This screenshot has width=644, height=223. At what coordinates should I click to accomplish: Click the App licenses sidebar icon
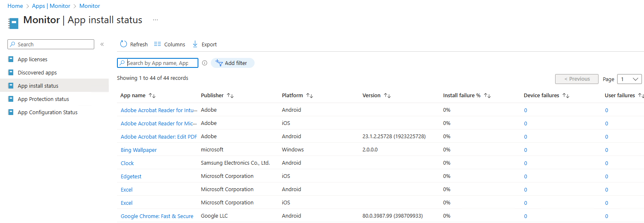click(11, 59)
